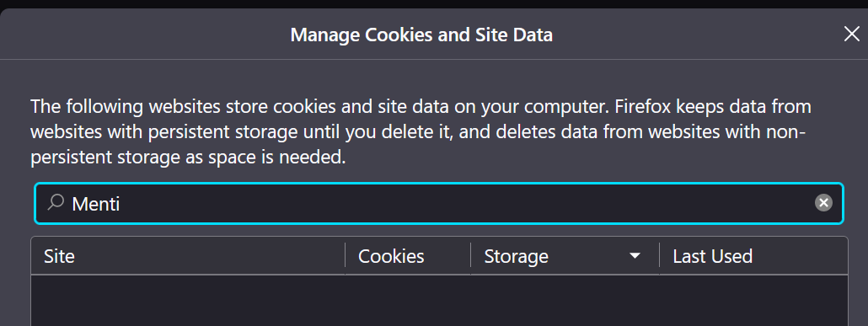Close the Manage Cookies and Site Data dialog
This screenshot has height=326, width=868.
coord(851,35)
